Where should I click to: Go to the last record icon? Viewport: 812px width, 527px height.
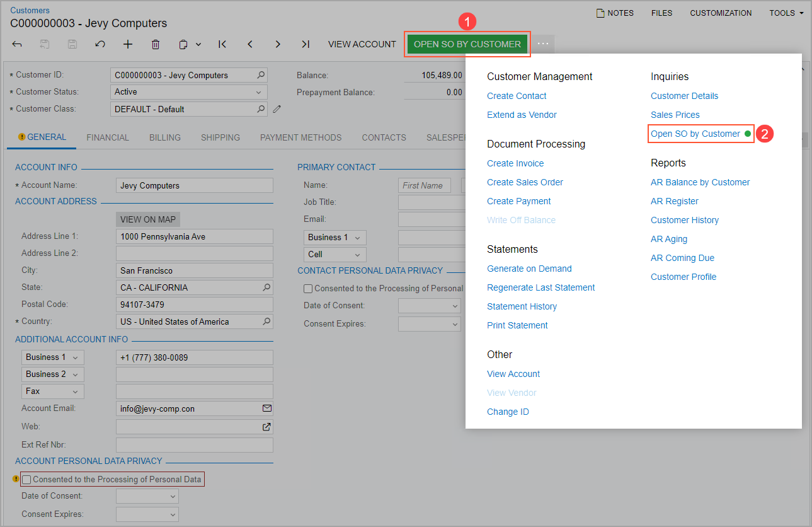(306, 44)
